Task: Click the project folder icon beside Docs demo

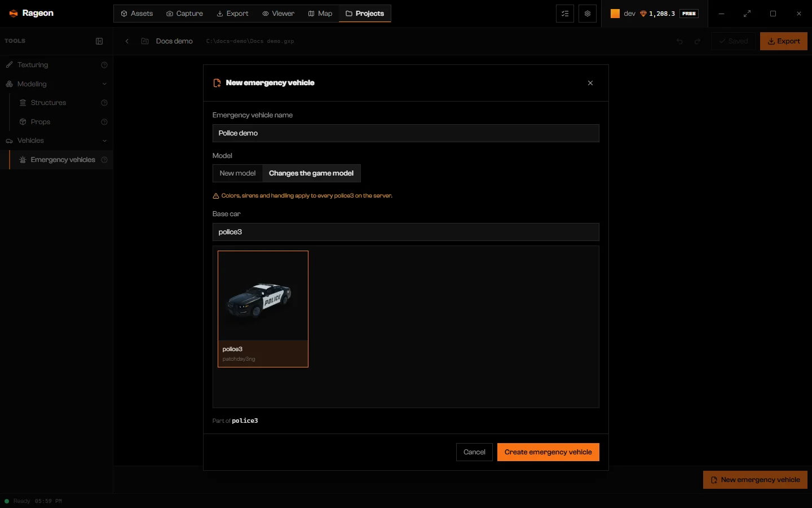Action: point(145,41)
